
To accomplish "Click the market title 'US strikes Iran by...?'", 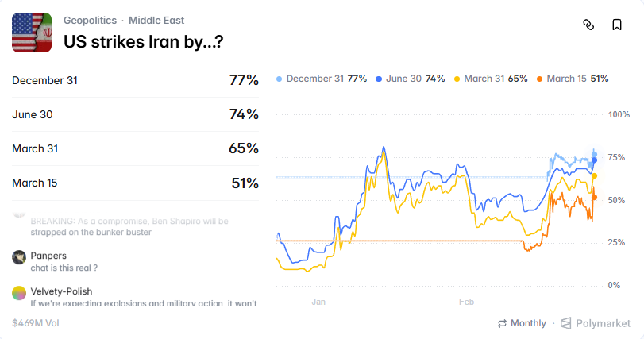I will coord(142,40).
